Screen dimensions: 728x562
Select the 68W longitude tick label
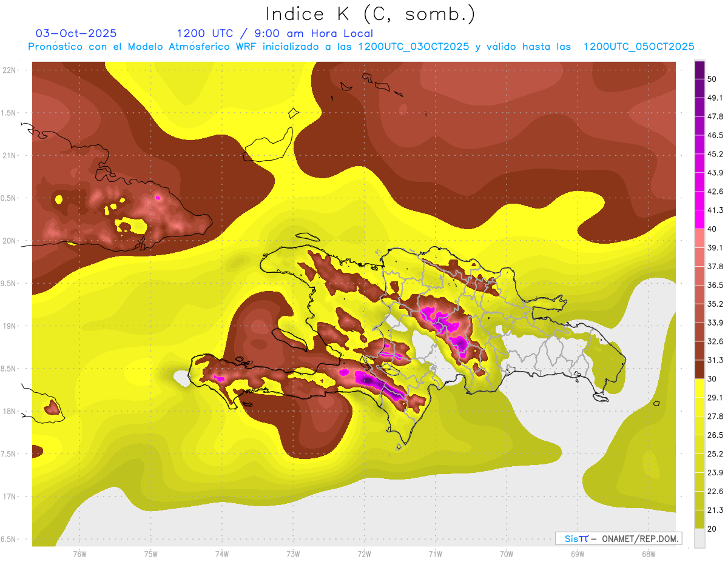[648, 554]
